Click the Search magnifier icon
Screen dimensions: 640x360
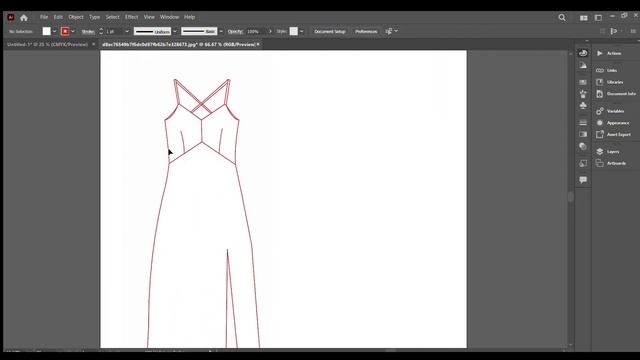click(562, 18)
